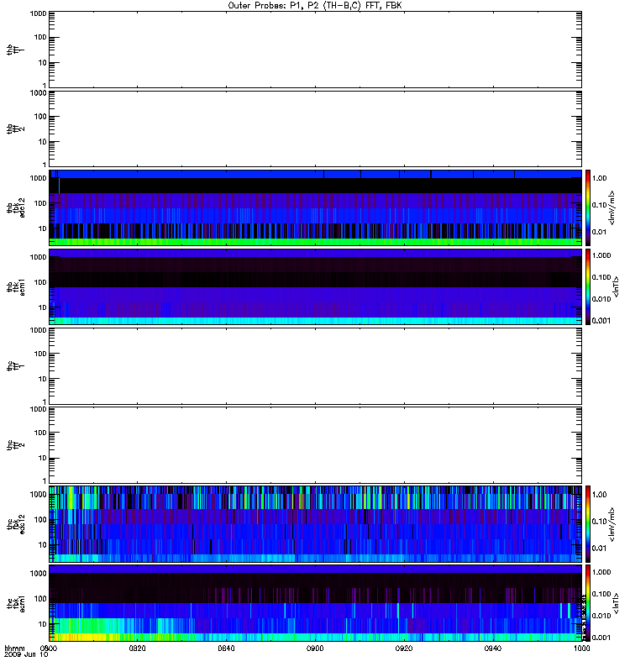Click the '<|nT|>' unit label beside thb scm1 color bar
The height and width of the screenshot is (672, 630).
click(616, 286)
